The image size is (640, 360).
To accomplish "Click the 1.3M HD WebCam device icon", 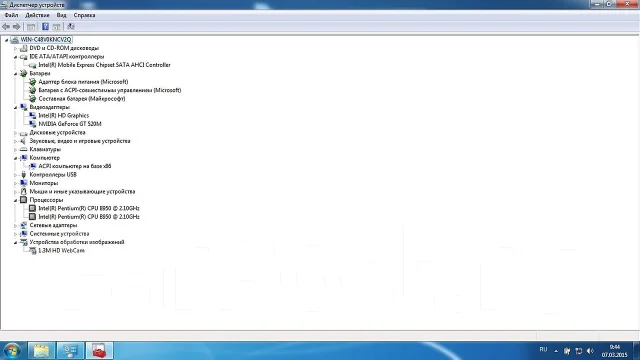I will pyautogui.click(x=33, y=251).
